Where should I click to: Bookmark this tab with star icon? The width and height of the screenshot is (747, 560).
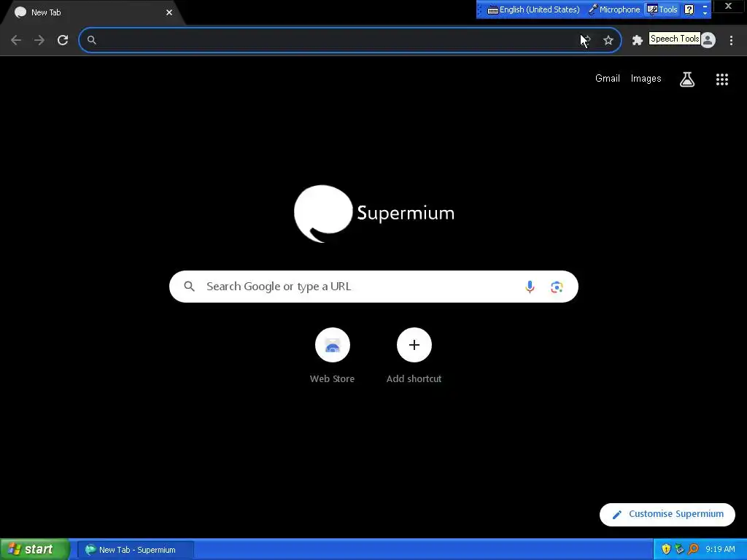[x=608, y=41]
